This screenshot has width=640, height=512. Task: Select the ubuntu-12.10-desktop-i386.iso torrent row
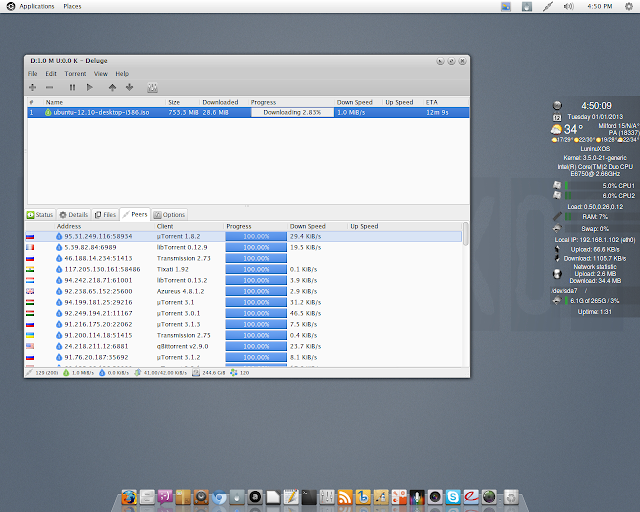pyautogui.click(x=248, y=112)
